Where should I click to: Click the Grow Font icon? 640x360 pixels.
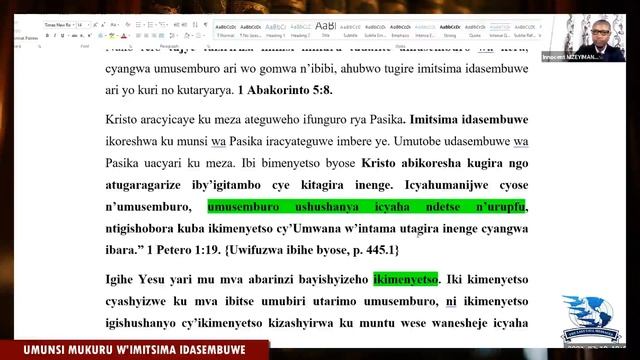[x=95, y=25]
